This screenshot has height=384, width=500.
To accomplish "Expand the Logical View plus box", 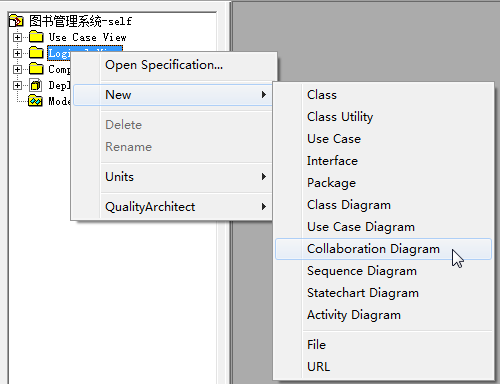I will (17, 53).
